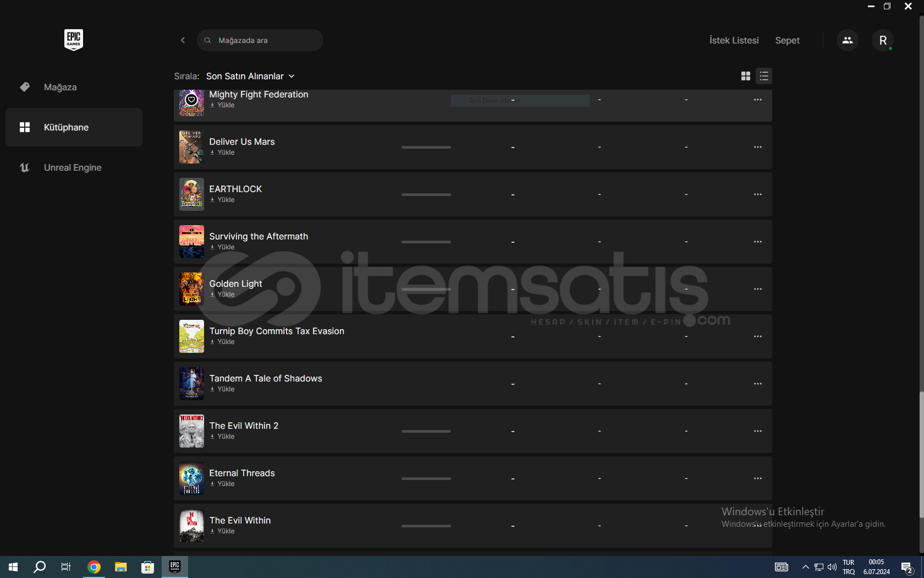Image resolution: width=924 pixels, height=578 pixels.
Task: Click the Mighty Fight Federation title
Action: (x=258, y=94)
